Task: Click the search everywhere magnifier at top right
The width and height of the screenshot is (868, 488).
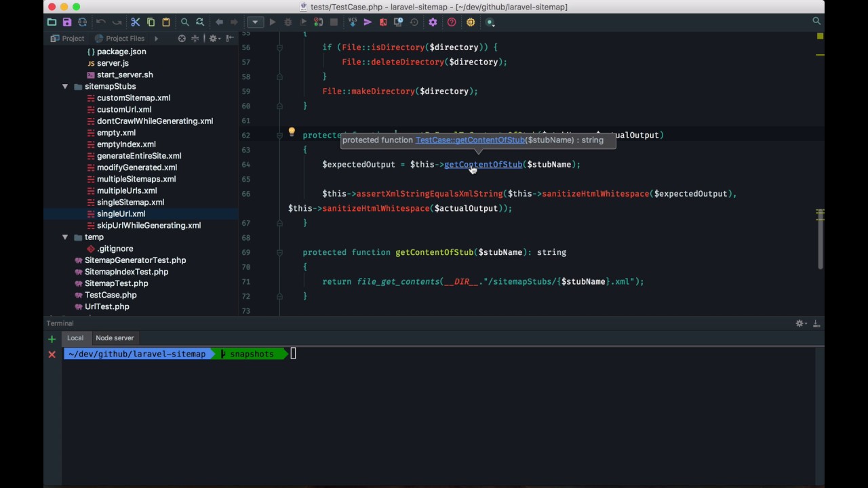Action: click(816, 22)
